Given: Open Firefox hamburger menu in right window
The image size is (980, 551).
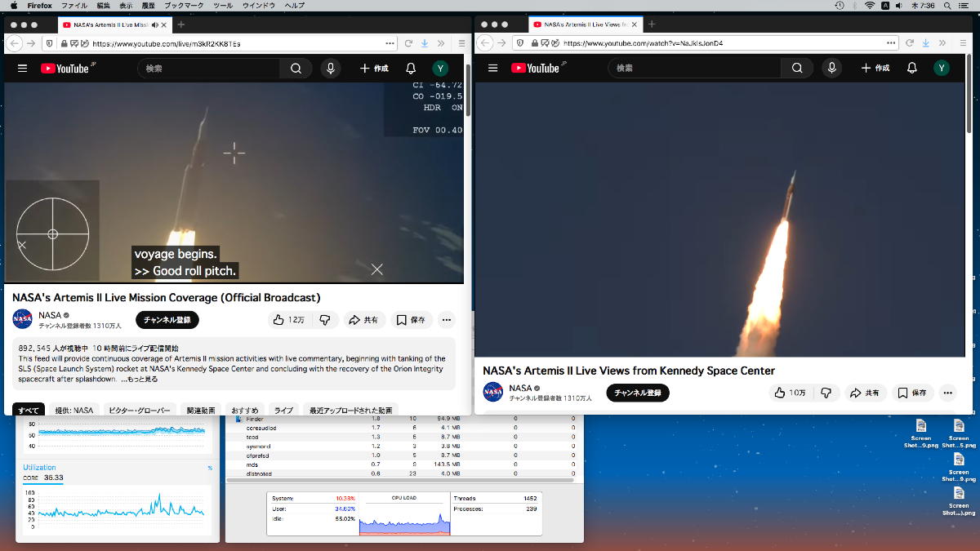Looking at the screenshot, I should [x=964, y=43].
